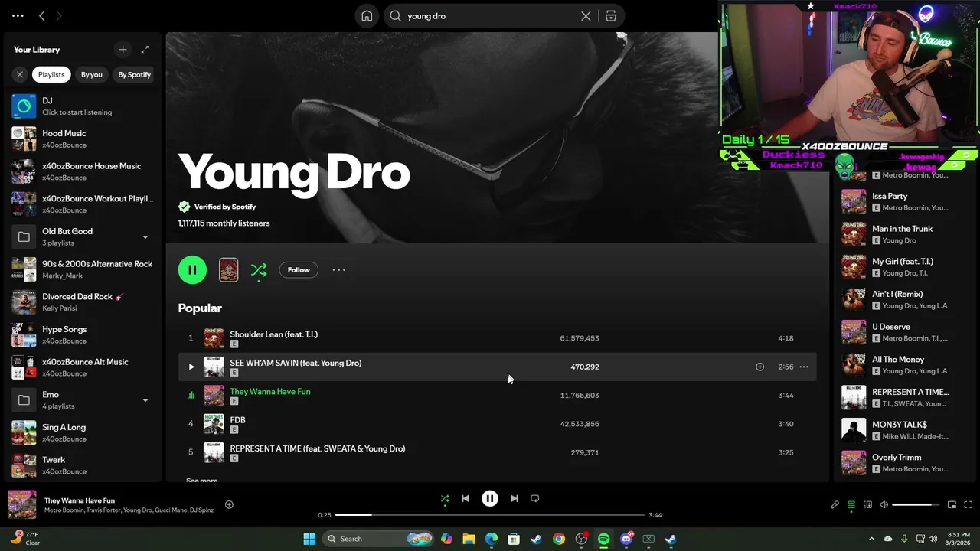Select REPRESENT A TIME in the Popular list

coord(498,452)
